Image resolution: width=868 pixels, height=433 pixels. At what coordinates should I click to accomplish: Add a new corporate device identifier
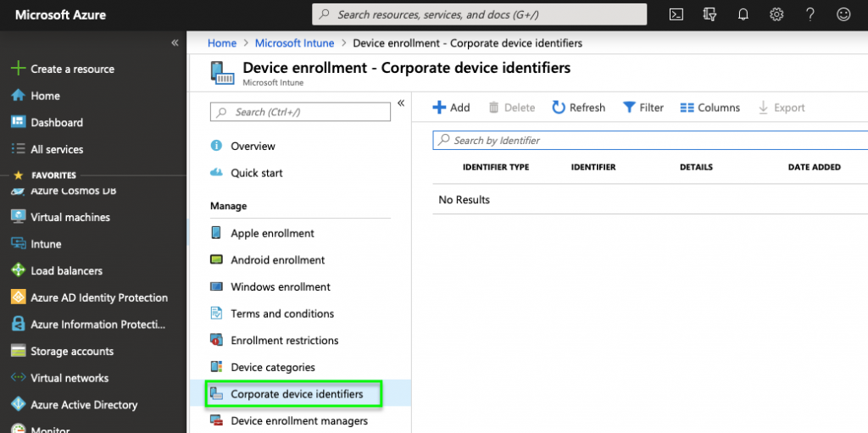(451, 108)
